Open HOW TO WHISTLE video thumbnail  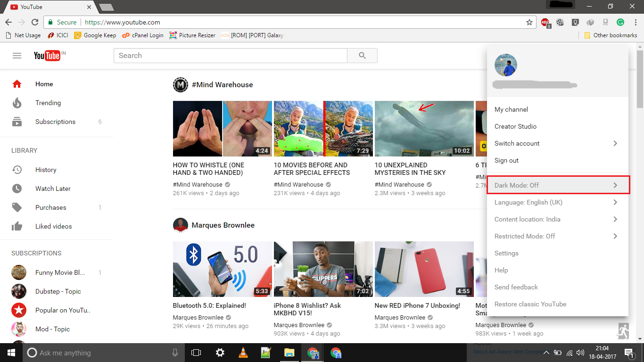tap(223, 129)
